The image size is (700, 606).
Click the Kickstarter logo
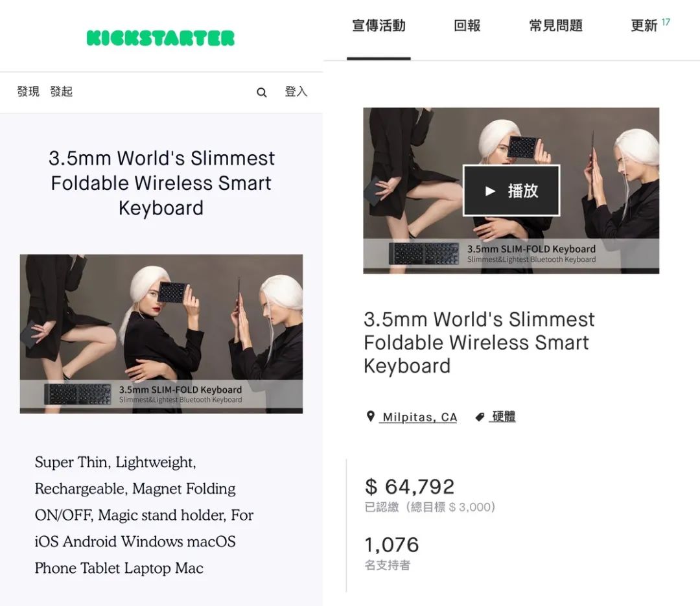(x=161, y=38)
